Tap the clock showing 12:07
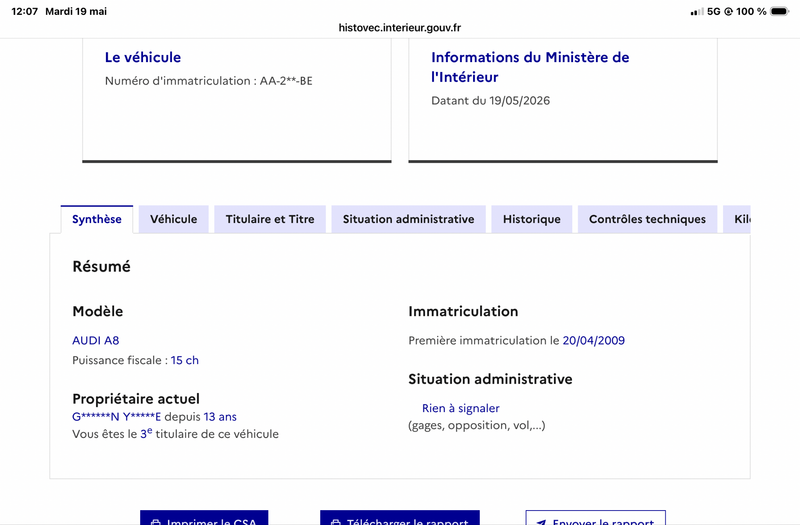 coord(24,11)
